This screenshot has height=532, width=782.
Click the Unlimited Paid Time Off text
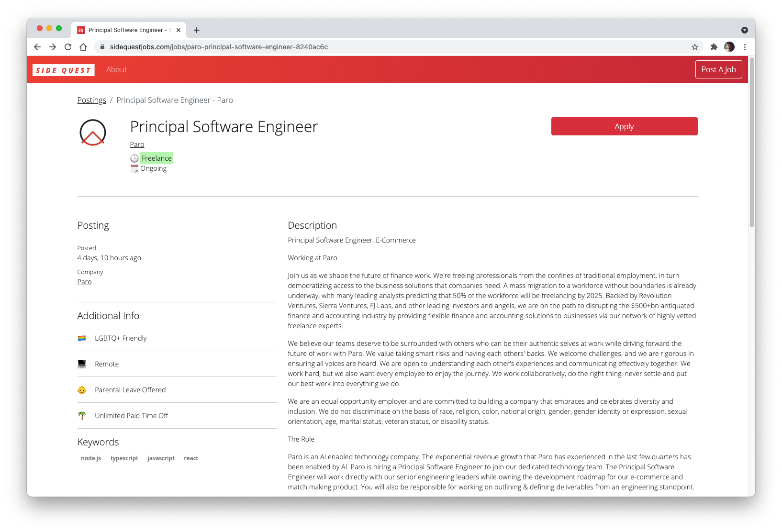click(x=132, y=416)
